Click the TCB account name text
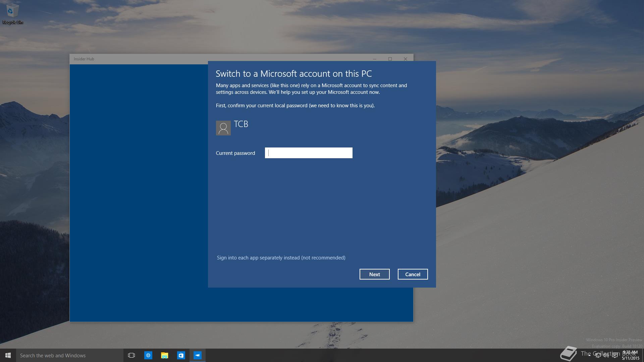The height and width of the screenshot is (362, 644). point(241,124)
